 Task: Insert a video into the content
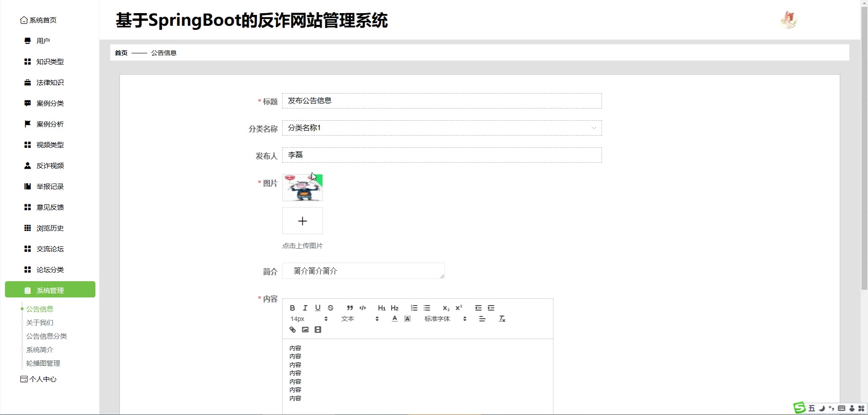click(318, 330)
